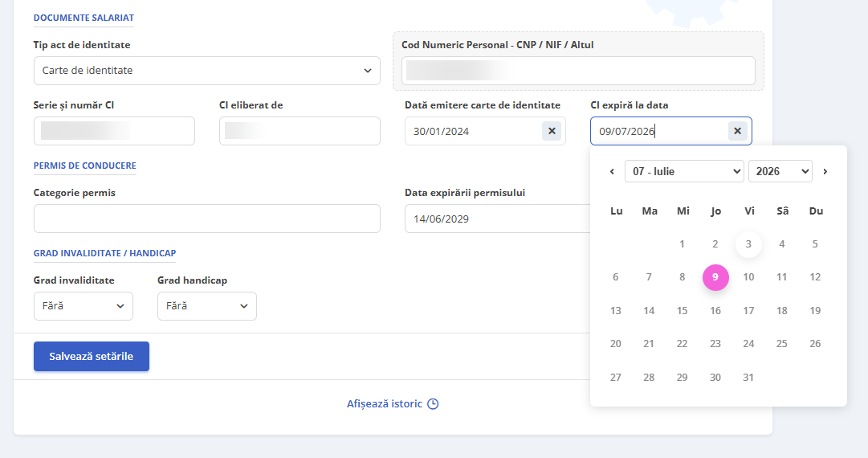Select day 13 in the calendar

click(x=616, y=311)
